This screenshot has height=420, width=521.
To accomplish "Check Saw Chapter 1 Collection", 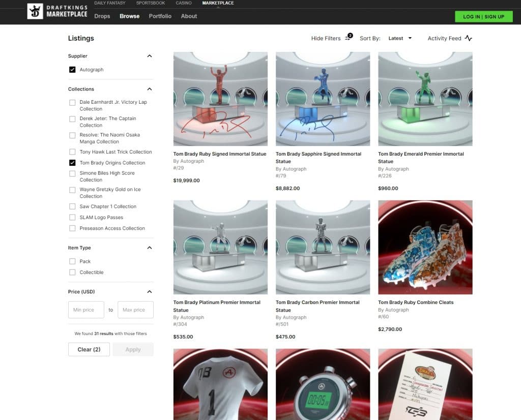I will 72,206.
